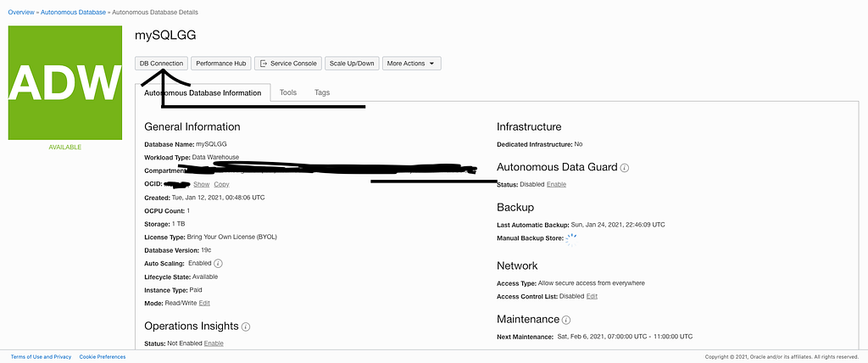The height and width of the screenshot is (363, 868).
Task: Click the Auto Scaling info icon
Action: 218,263
